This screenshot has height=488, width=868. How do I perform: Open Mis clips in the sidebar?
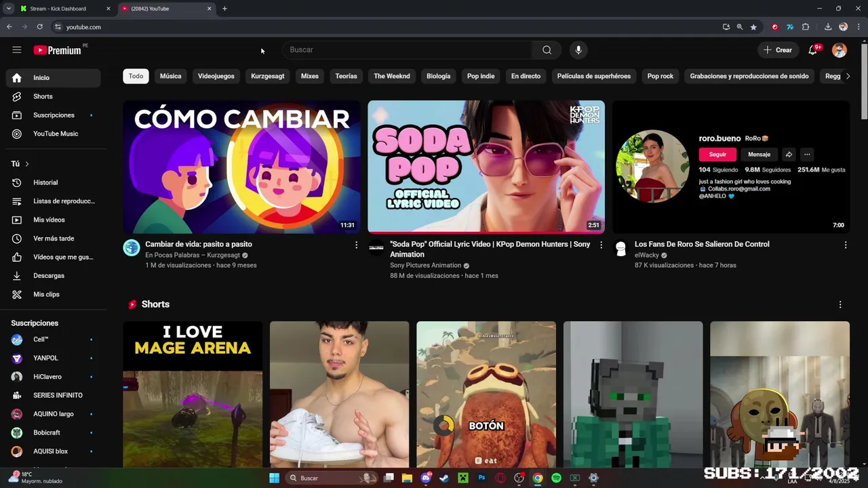coord(53,295)
